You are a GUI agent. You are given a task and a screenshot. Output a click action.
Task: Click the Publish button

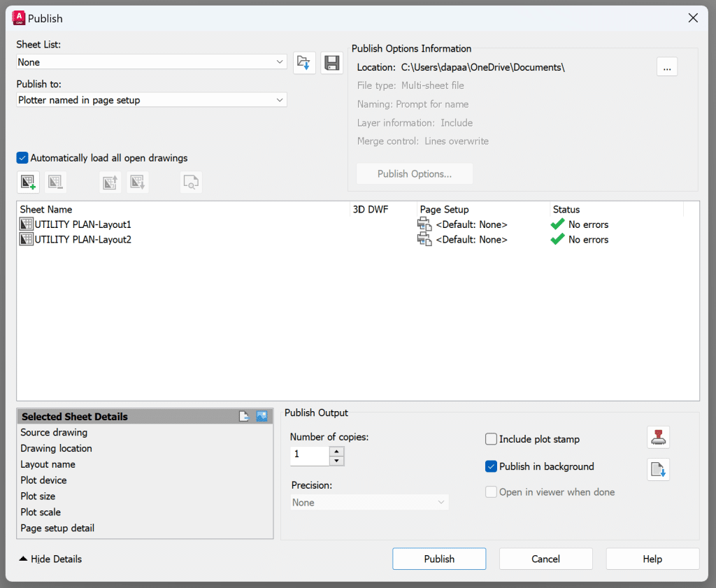[x=439, y=559]
